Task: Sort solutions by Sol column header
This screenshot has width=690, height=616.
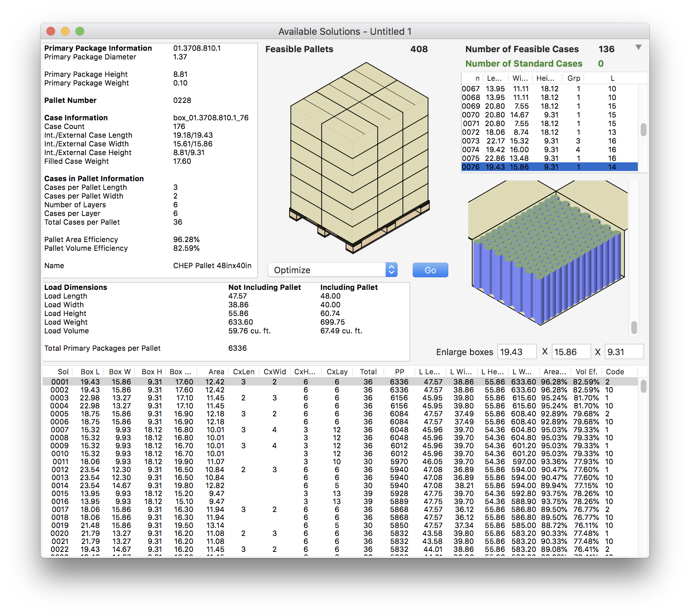Action: 58,371
